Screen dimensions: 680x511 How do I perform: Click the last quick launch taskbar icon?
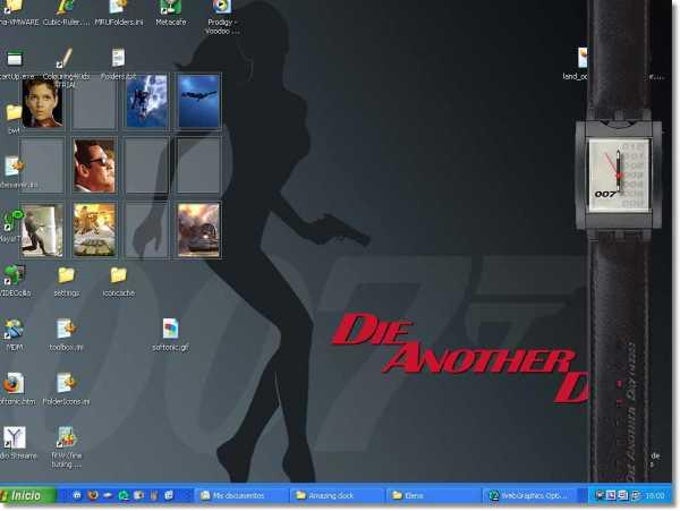point(169,495)
